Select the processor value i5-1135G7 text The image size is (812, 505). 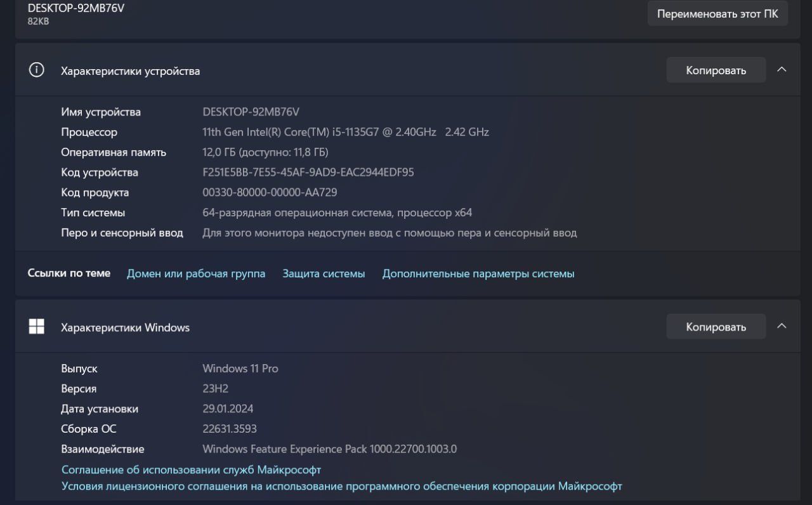point(346,132)
